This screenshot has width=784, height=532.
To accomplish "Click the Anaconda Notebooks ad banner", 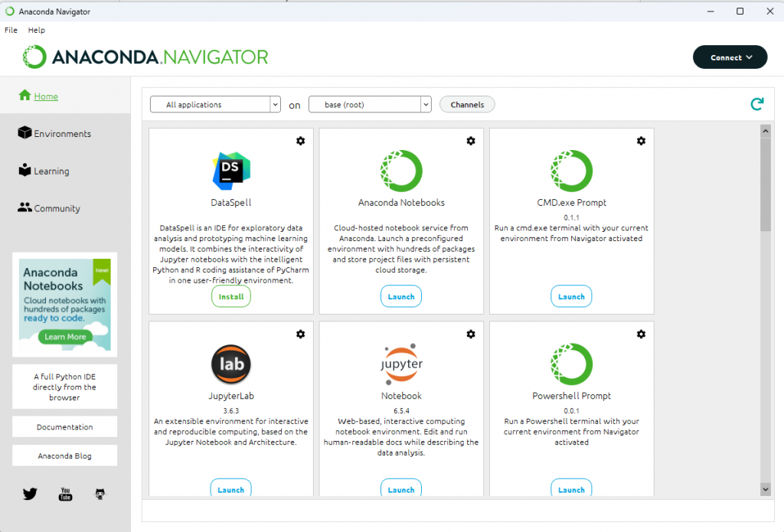I will (x=64, y=305).
